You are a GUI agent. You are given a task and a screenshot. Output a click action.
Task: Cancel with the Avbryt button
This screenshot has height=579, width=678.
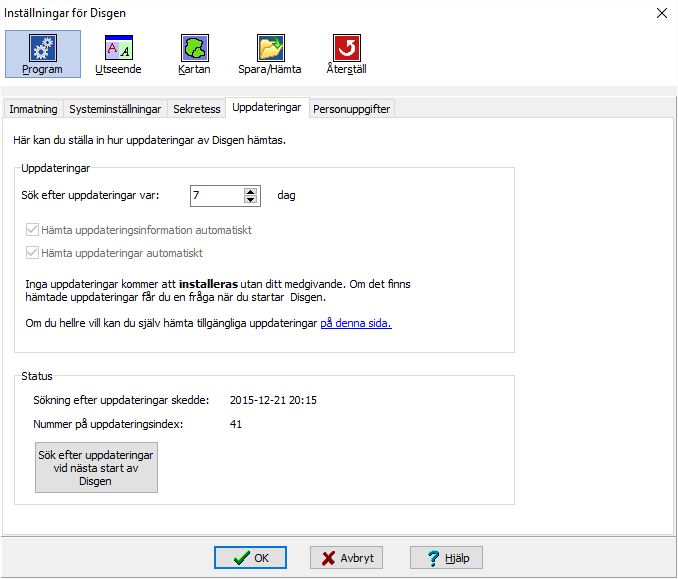point(346,558)
